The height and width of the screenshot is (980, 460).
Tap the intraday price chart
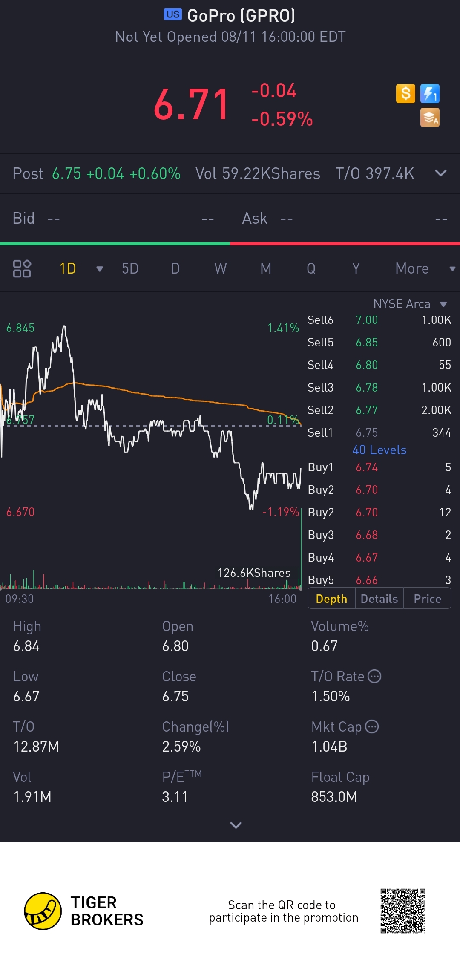[x=151, y=418]
